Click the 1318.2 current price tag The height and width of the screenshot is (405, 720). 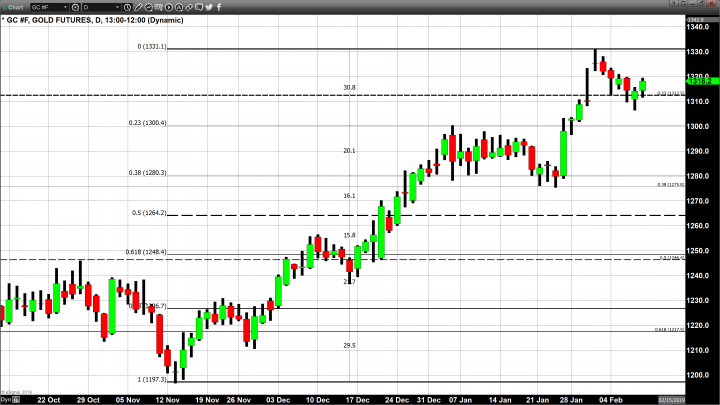tap(702, 81)
